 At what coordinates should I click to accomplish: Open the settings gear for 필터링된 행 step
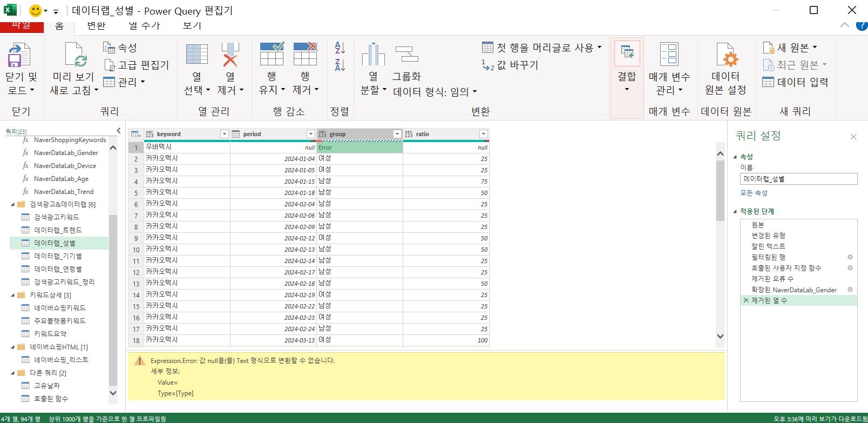pyautogui.click(x=850, y=257)
